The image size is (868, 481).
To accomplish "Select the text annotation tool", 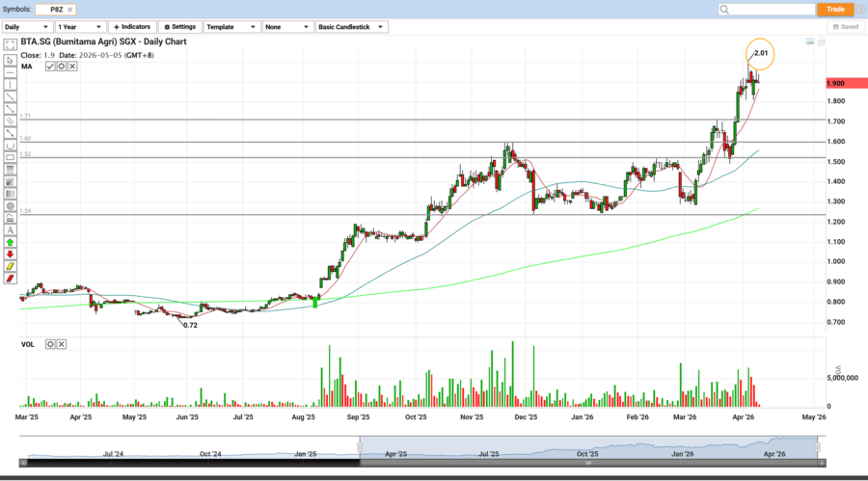I will coord(10,230).
